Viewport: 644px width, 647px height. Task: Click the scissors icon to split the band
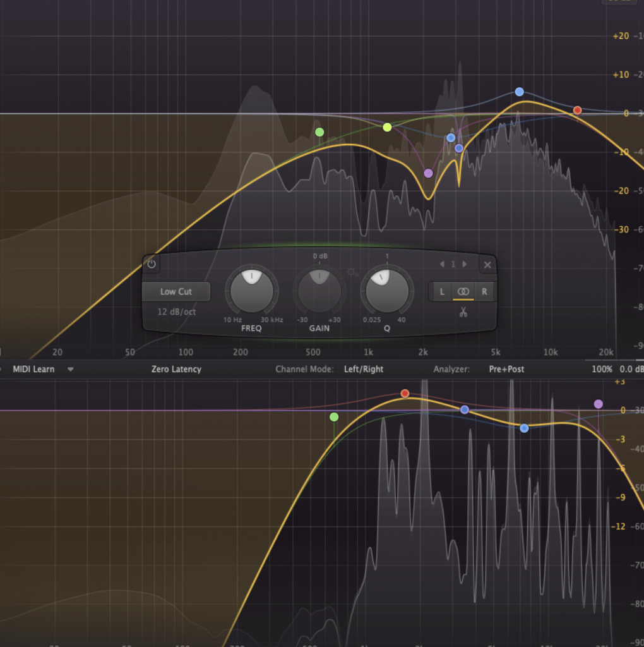[463, 312]
